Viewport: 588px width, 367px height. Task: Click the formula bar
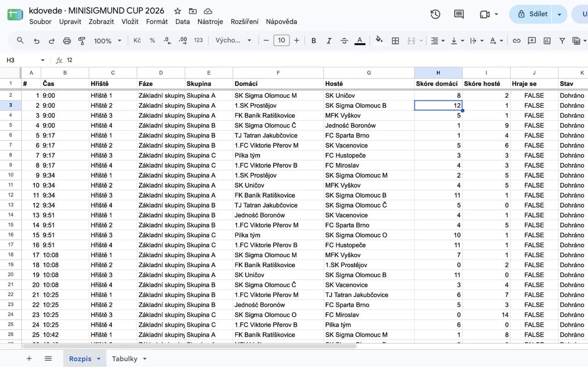click(327, 60)
